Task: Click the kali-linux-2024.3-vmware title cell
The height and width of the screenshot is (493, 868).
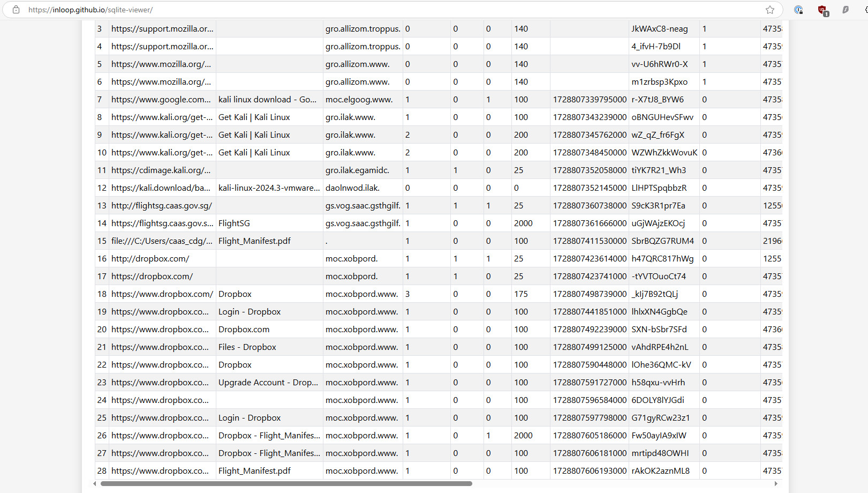Action: pos(269,188)
